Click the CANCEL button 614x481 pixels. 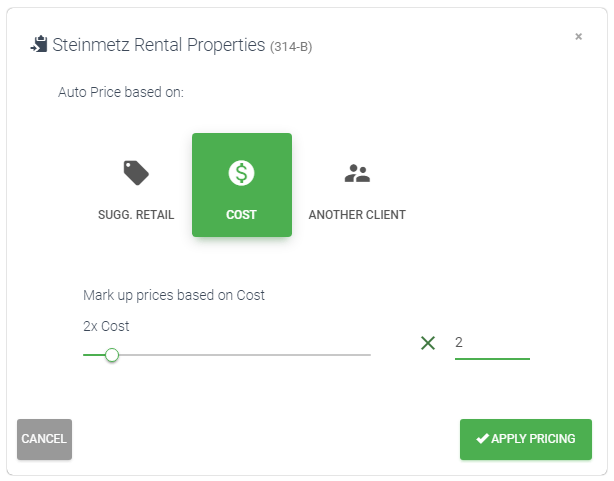point(44,439)
